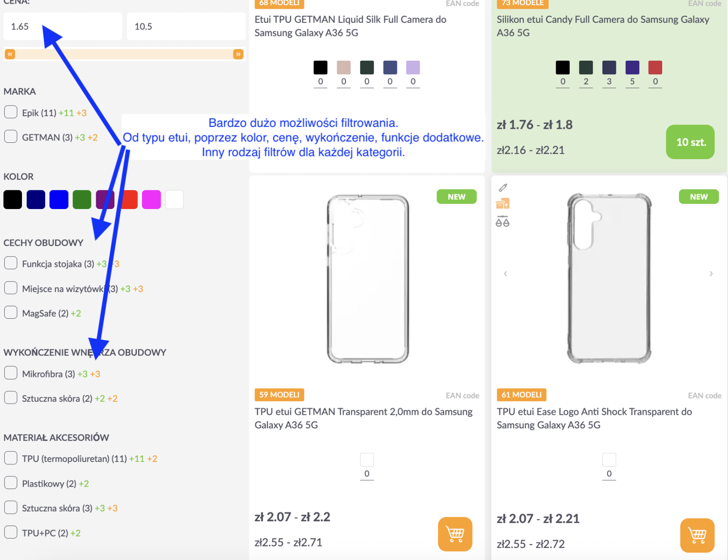Click the left price slider handle

coord(10,54)
